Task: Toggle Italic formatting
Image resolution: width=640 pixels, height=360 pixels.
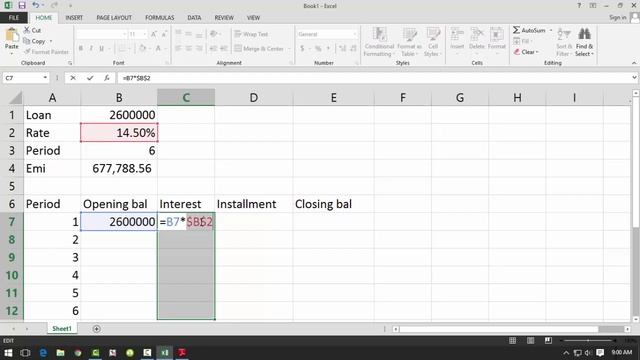Action: tap(91, 49)
